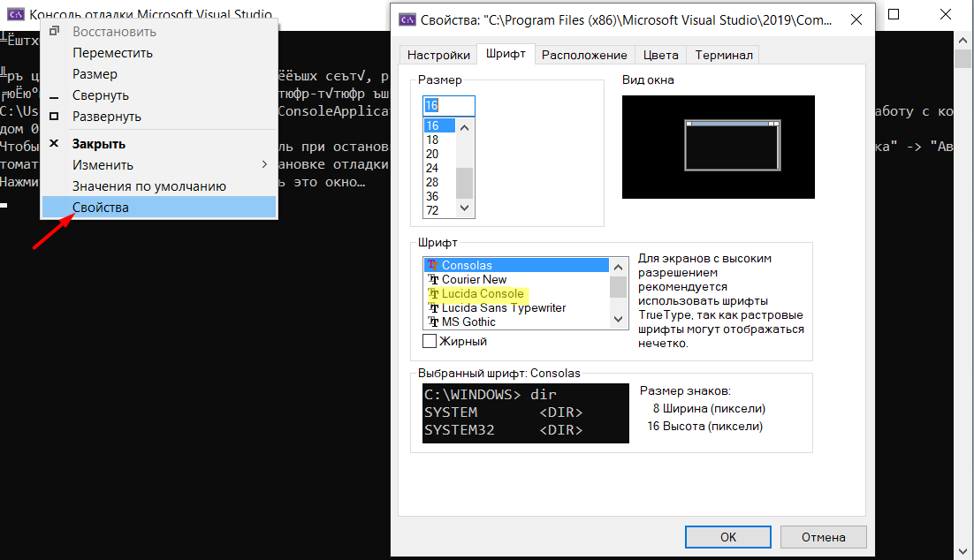Click the Отмена button
Viewport: 974px width, 560px height.
(823, 537)
